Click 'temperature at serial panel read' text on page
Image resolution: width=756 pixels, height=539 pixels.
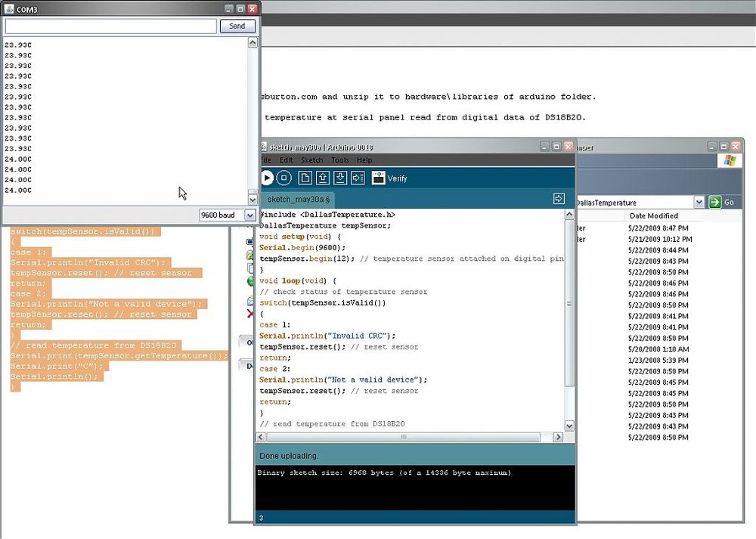pyautogui.click(x=350, y=117)
